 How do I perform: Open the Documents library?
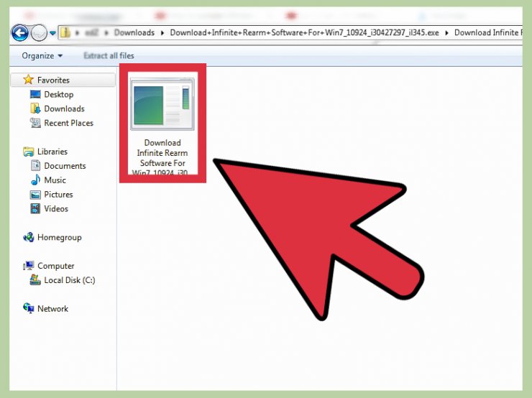65,166
